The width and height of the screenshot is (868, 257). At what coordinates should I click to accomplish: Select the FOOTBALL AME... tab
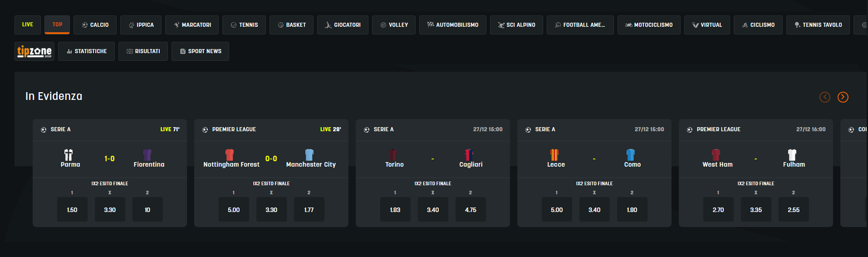(x=580, y=25)
